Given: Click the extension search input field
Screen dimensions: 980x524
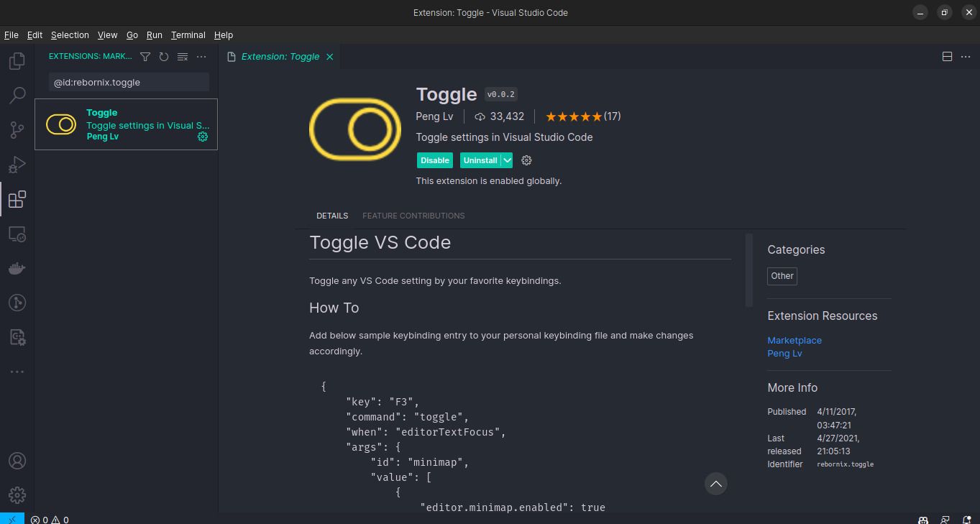Looking at the screenshot, I should click(129, 82).
